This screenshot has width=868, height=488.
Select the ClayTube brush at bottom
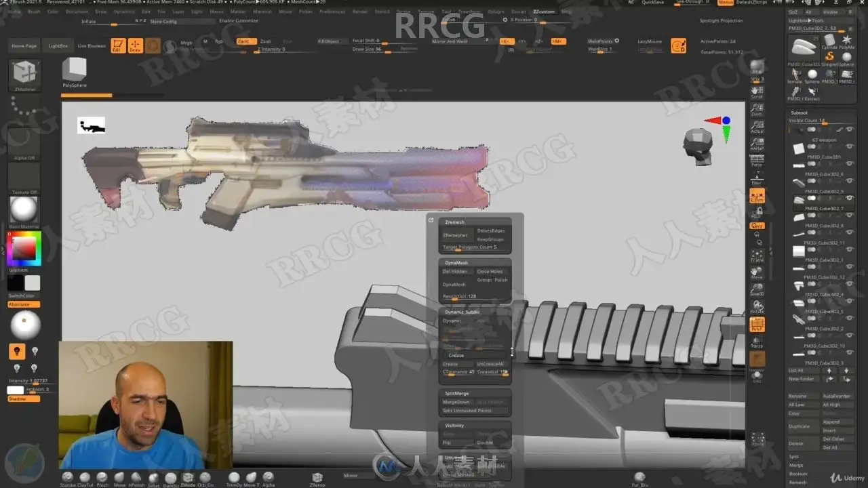[x=85, y=479]
